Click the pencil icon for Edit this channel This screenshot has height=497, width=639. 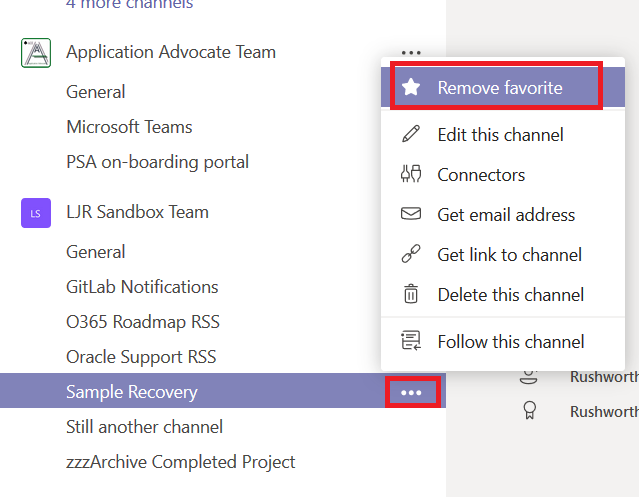(411, 134)
